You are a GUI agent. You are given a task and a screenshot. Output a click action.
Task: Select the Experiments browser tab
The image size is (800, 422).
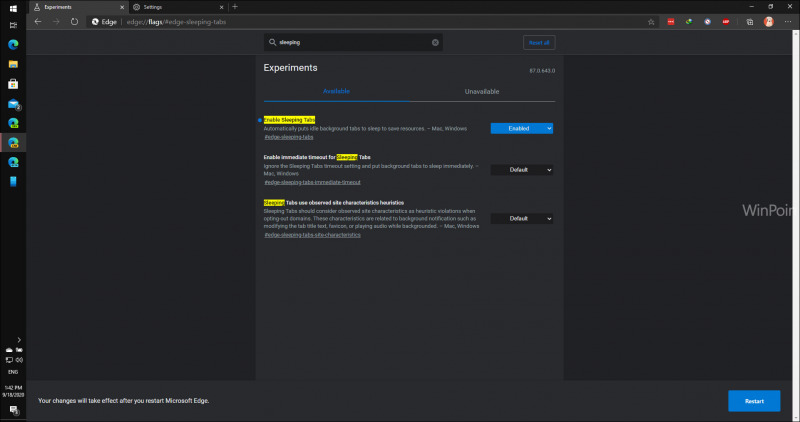(x=78, y=7)
